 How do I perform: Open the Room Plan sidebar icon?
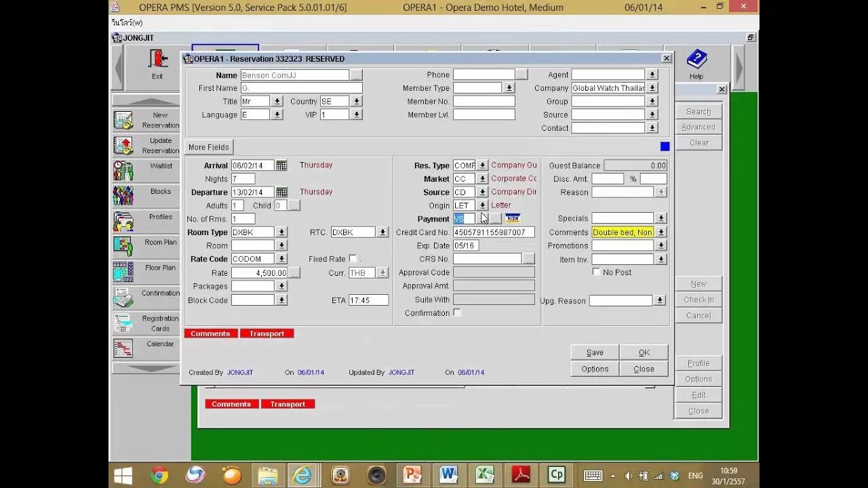click(123, 246)
